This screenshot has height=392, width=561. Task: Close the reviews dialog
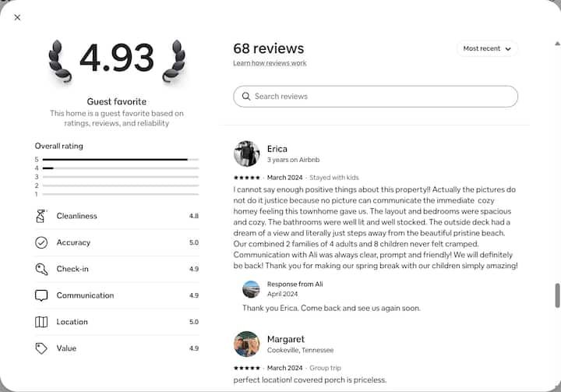click(x=17, y=17)
